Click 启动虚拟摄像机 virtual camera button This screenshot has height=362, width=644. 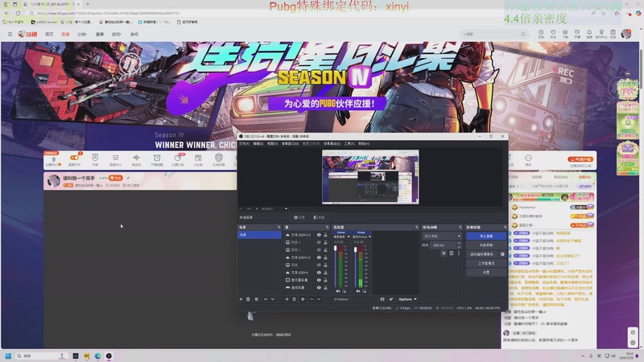coord(481,254)
